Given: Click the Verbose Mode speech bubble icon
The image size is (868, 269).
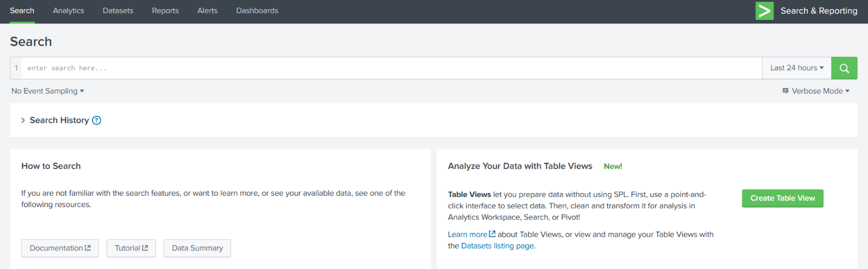Looking at the screenshot, I should click(x=785, y=91).
